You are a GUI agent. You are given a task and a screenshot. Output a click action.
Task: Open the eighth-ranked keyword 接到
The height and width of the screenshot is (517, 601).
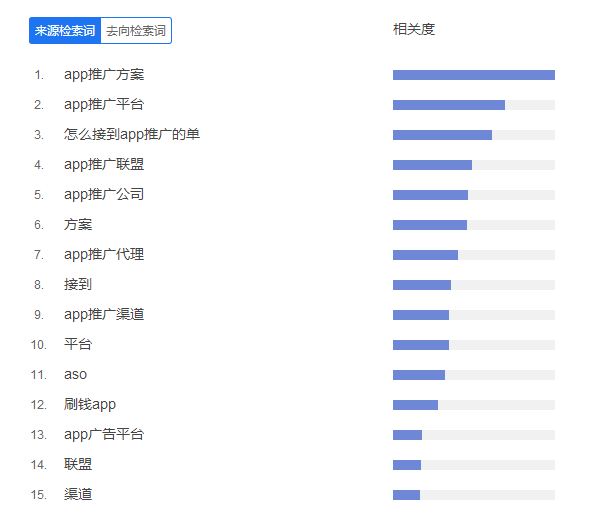[x=78, y=284]
